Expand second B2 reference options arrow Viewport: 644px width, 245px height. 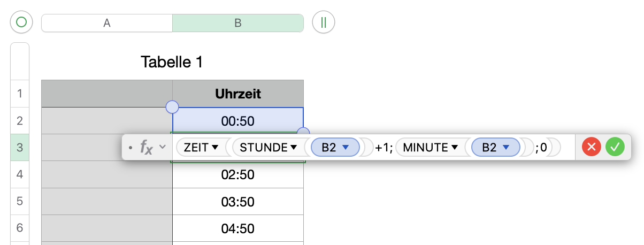(506, 147)
